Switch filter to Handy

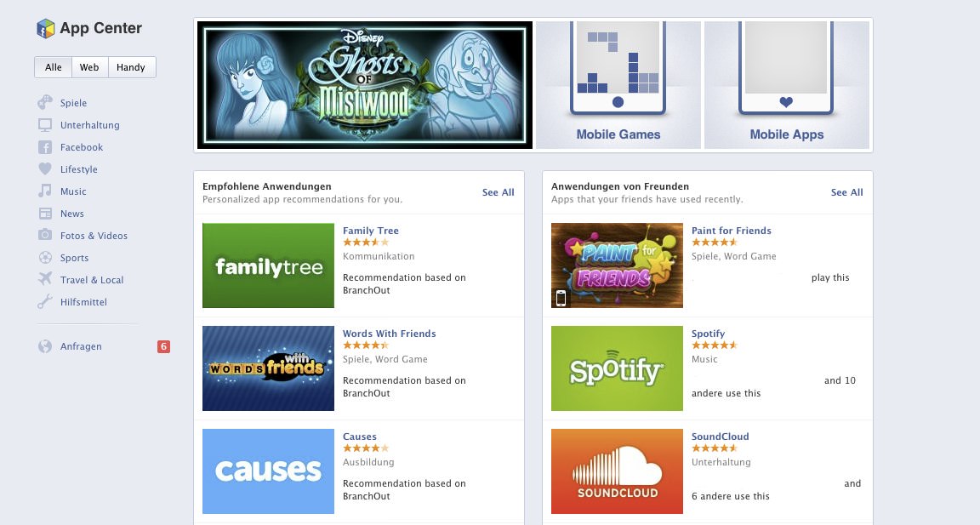pyautogui.click(x=131, y=67)
